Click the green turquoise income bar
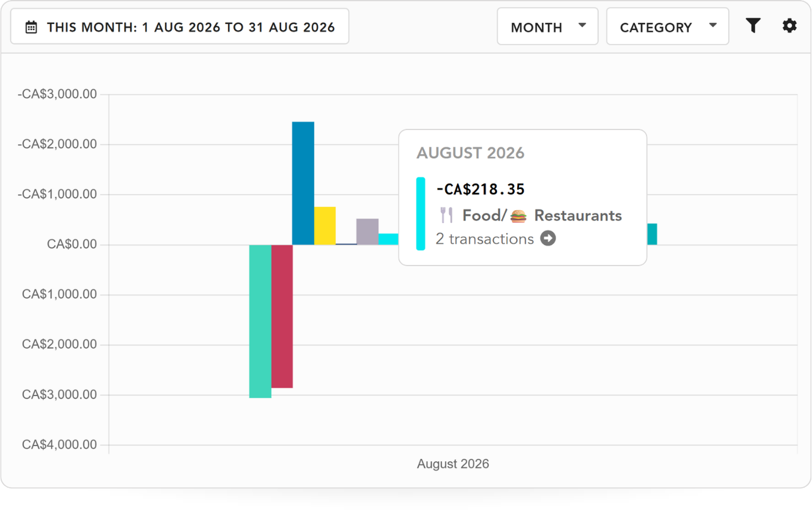This screenshot has height=510, width=812. [x=261, y=322]
